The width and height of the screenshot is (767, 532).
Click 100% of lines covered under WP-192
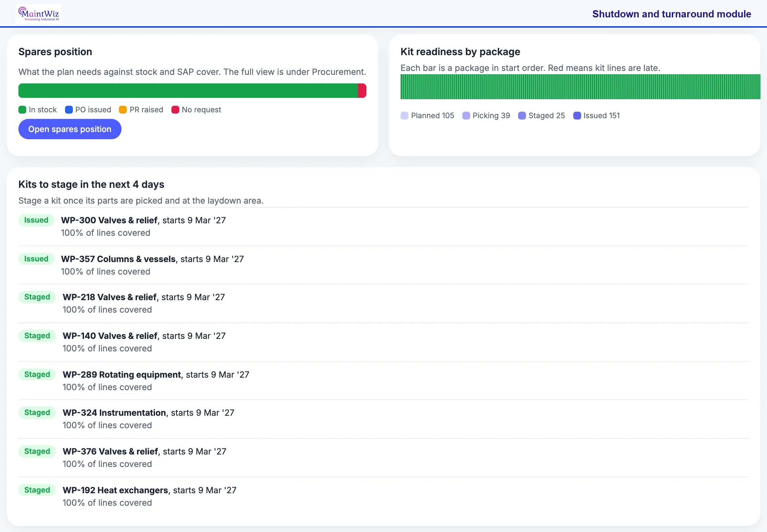click(107, 503)
